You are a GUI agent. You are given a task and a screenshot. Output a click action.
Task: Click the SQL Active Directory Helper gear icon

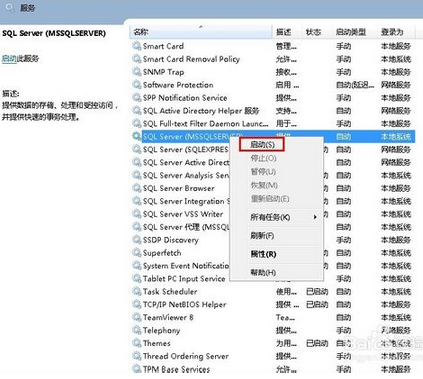pos(137,111)
